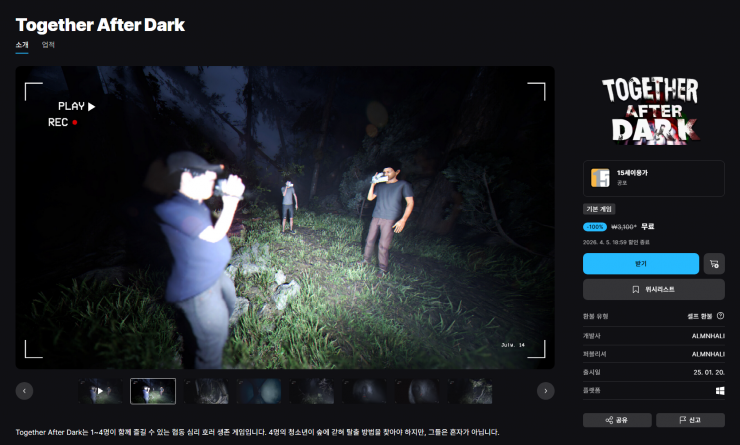Open the 소개 tab
The height and width of the screenshot is (445, 740).
[22, 45]
